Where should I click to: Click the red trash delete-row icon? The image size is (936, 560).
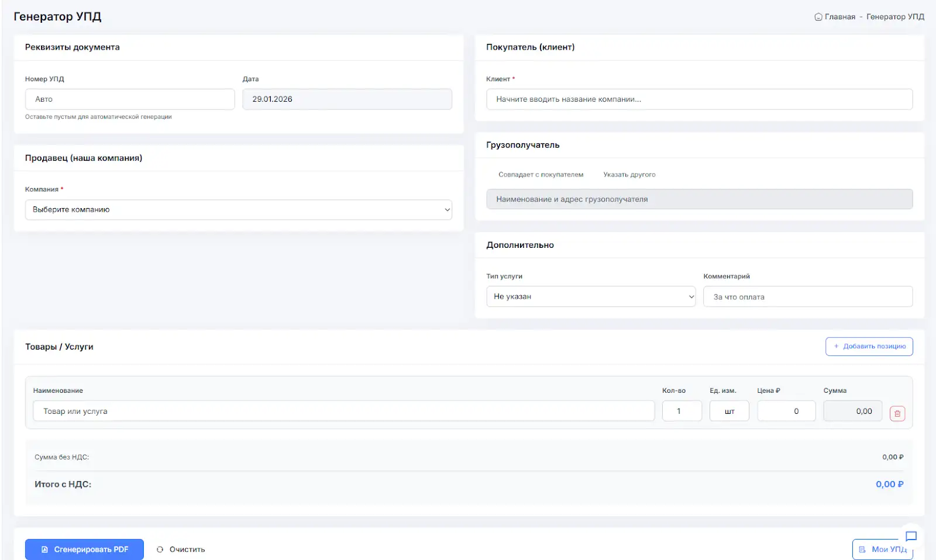pyautogui.click(x=897, y=413)
